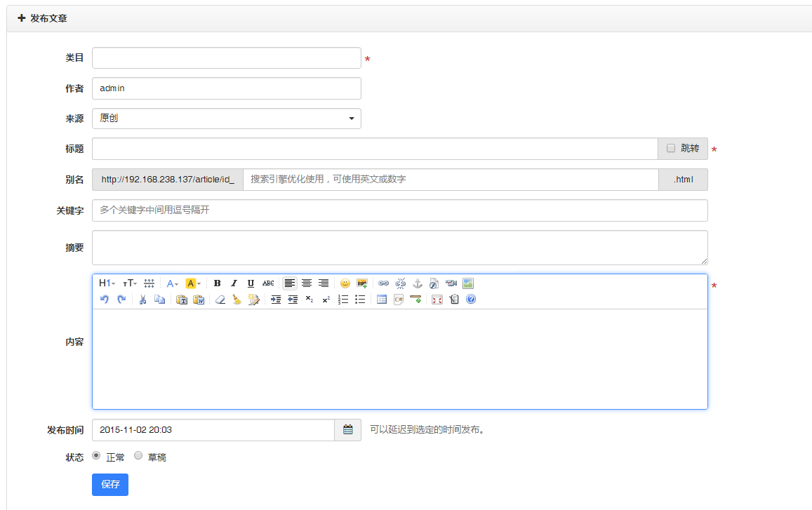This screenshot has height=510, width=812.
Task: Toggle bold formatting in editor toolbar
Action: click(217, 283)
